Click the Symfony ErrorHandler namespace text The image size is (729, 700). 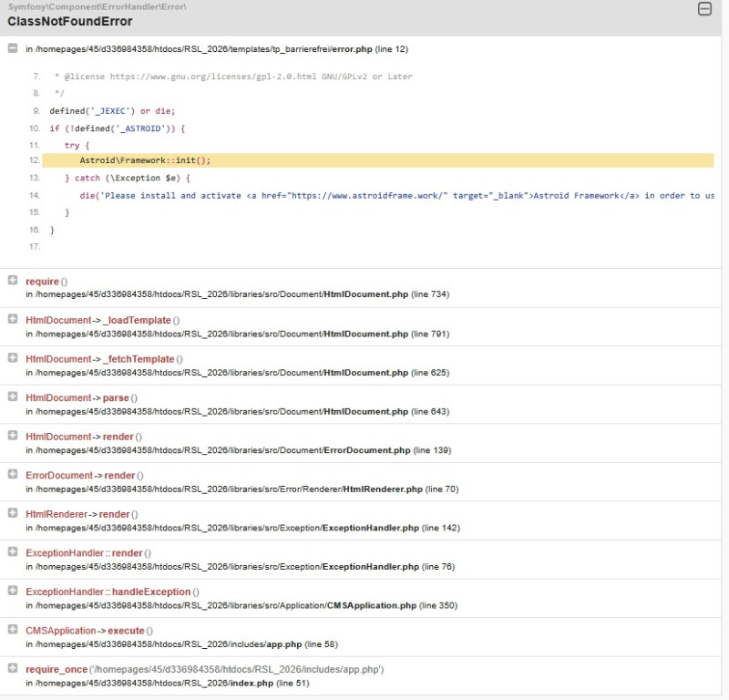click(98, 7)
